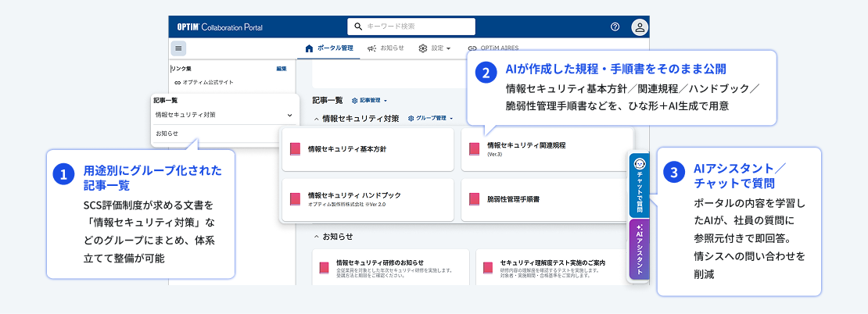Viewport: 868px width, 314px height.
Task: Open チャットで質問 side button
Action: tap(640, 185)
